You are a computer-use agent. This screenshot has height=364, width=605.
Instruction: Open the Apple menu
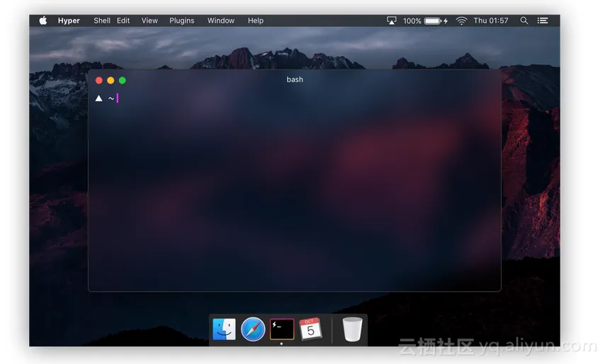43,21
